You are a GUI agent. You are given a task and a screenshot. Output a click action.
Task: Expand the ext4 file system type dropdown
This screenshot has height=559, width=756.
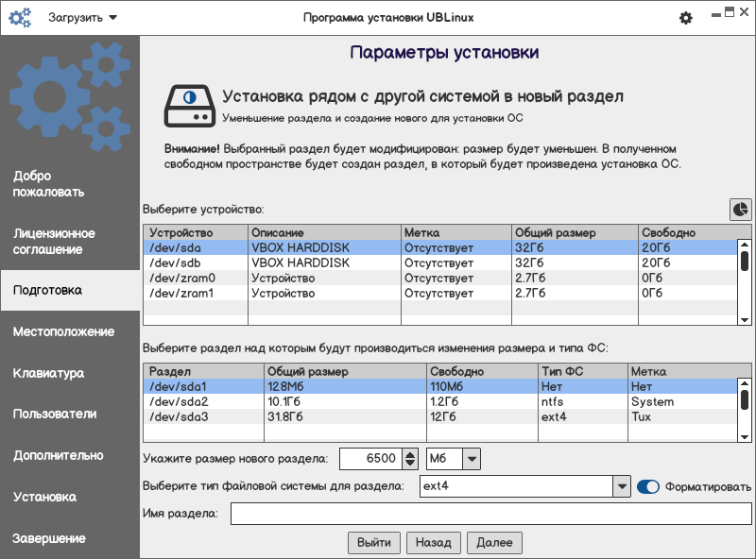click(x=621, y=487)
